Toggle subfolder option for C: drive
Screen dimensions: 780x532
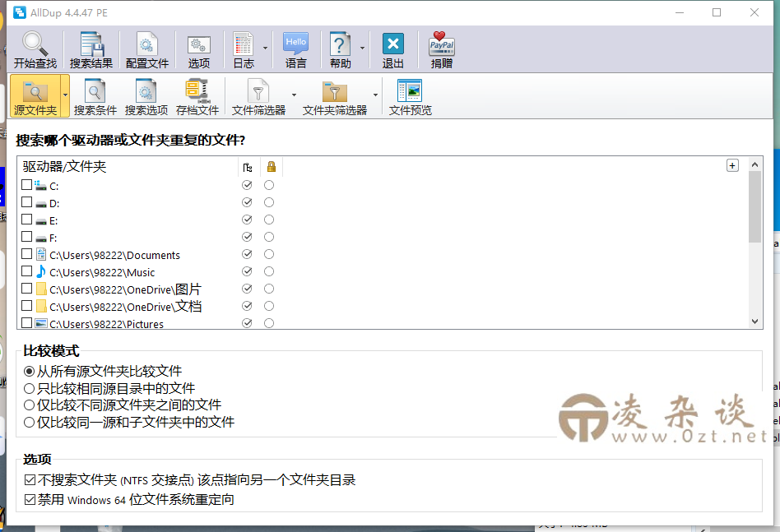tap(247, 185)
